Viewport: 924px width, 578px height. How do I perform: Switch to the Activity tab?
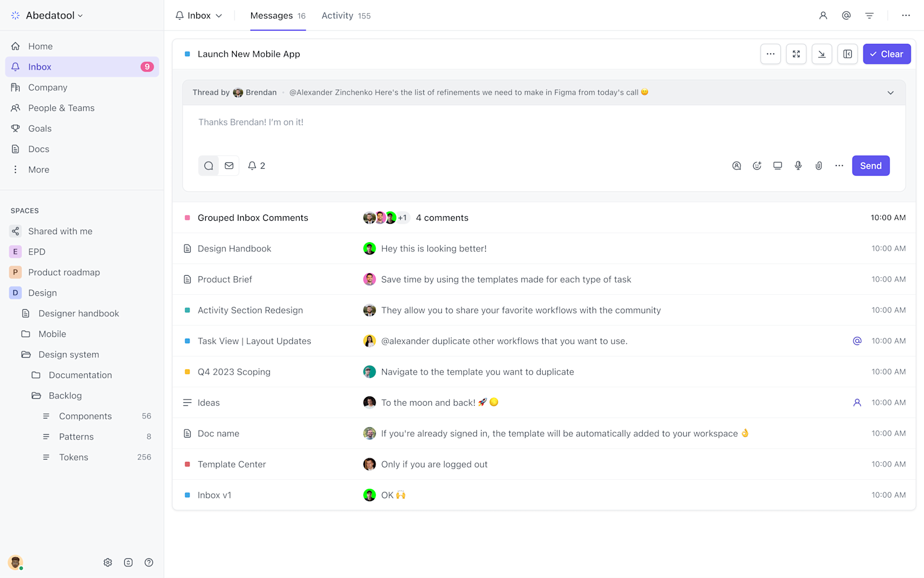tap(338, 16)
